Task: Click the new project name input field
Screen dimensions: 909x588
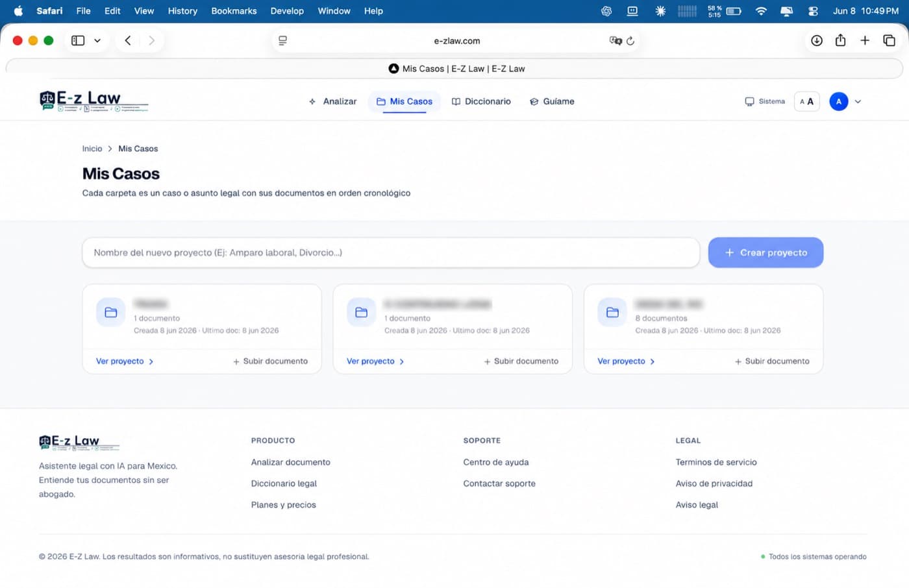Action: click(x=391, y=252)
